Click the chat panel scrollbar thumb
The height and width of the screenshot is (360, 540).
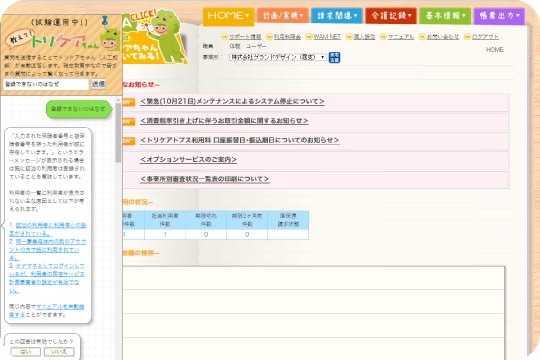tap(118, 133)
